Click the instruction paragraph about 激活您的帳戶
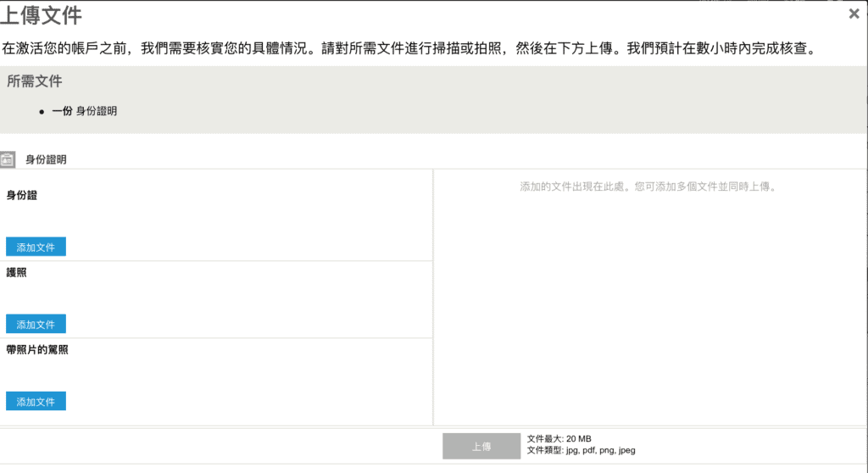 tap(409, 48)
